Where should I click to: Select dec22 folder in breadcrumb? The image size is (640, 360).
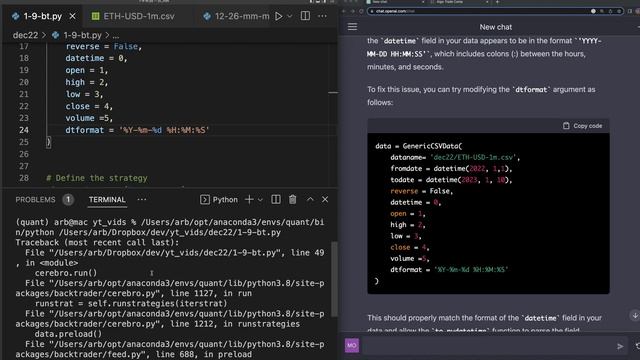[x=25, y=35]
